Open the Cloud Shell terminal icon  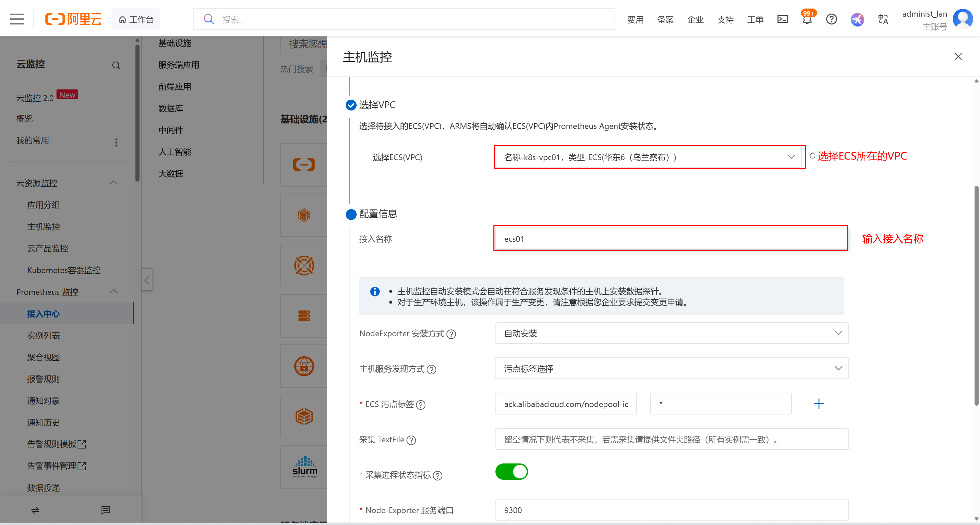click(x=782, y=19)
